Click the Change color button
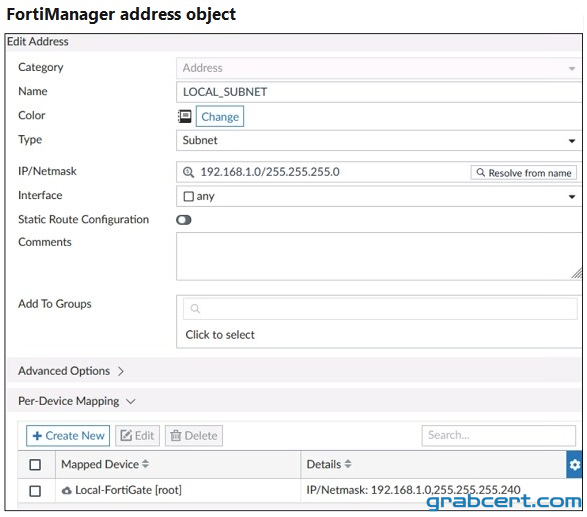587x517 pixels. (x=220, y=116)
